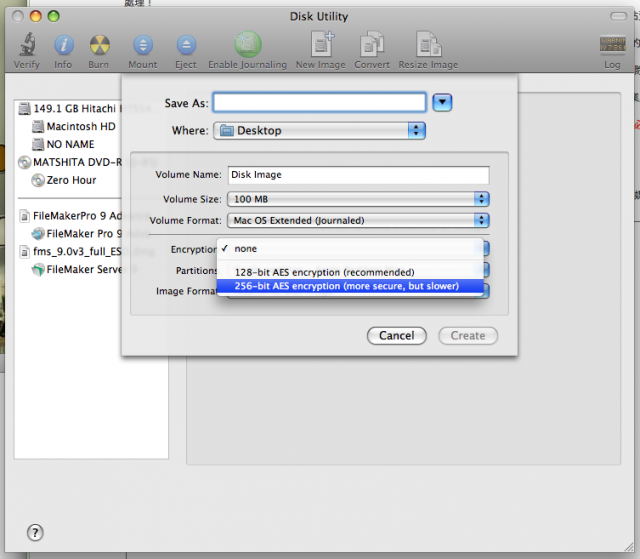Select Macintosh HD volume in sidebar
The image size is (640, 559).
click(x=74, y=126)
